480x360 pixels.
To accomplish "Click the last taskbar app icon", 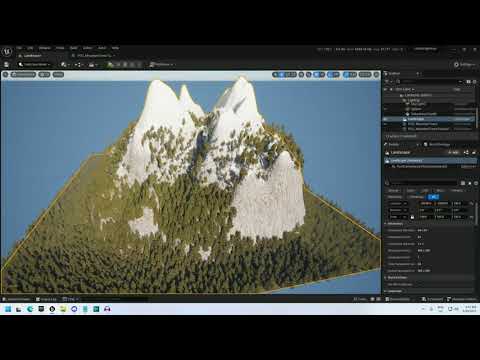I will click(x=107, y=309).
